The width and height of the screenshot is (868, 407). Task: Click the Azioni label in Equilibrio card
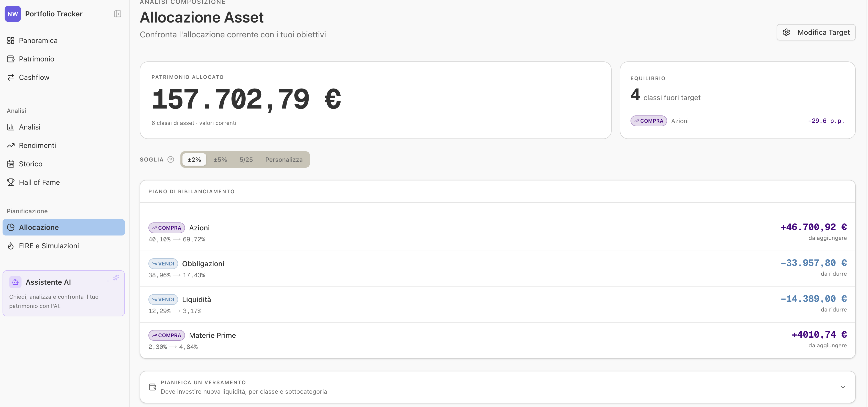[680, 121]
